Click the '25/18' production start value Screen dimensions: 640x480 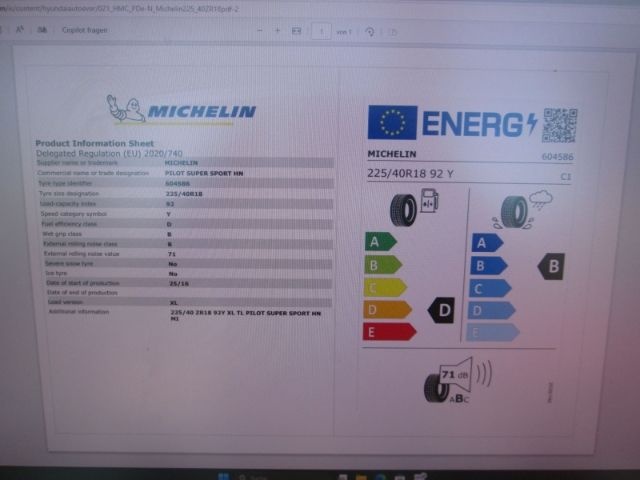179,283
